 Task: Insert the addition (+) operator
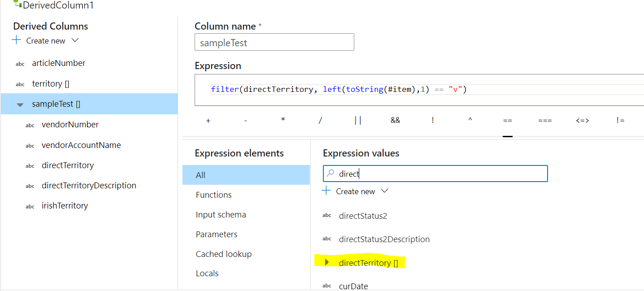click(x=208, y=121)
